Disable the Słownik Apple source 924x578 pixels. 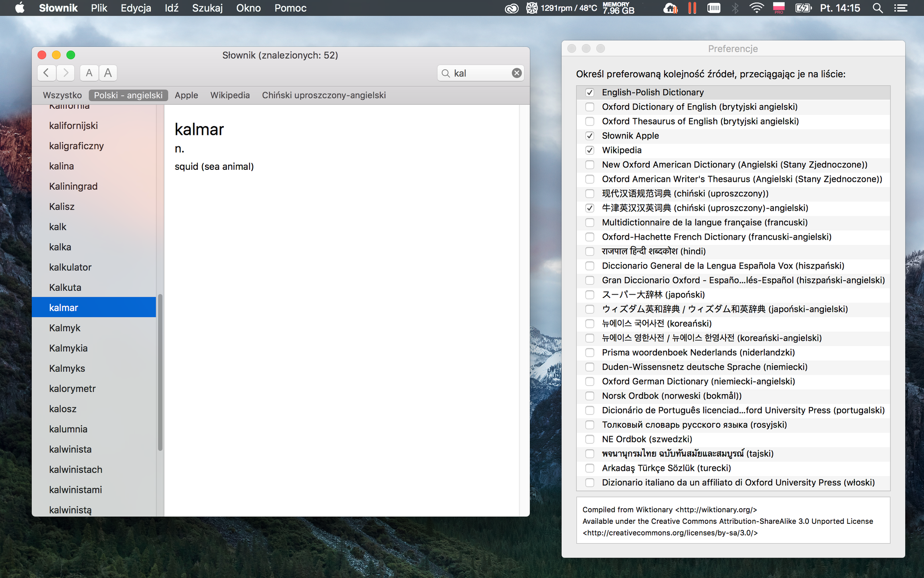point(590,136)
